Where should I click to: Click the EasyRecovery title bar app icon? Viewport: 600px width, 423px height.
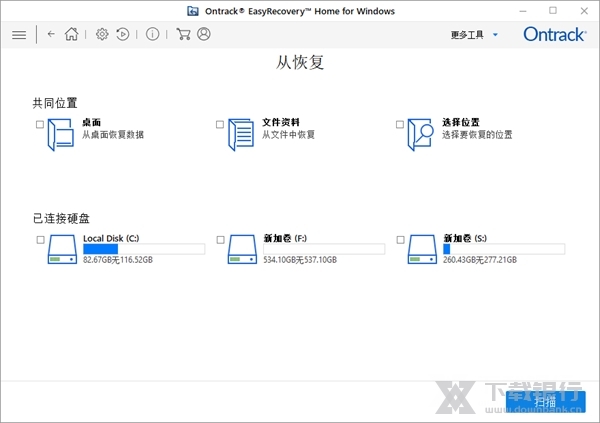tap(193, 11)
